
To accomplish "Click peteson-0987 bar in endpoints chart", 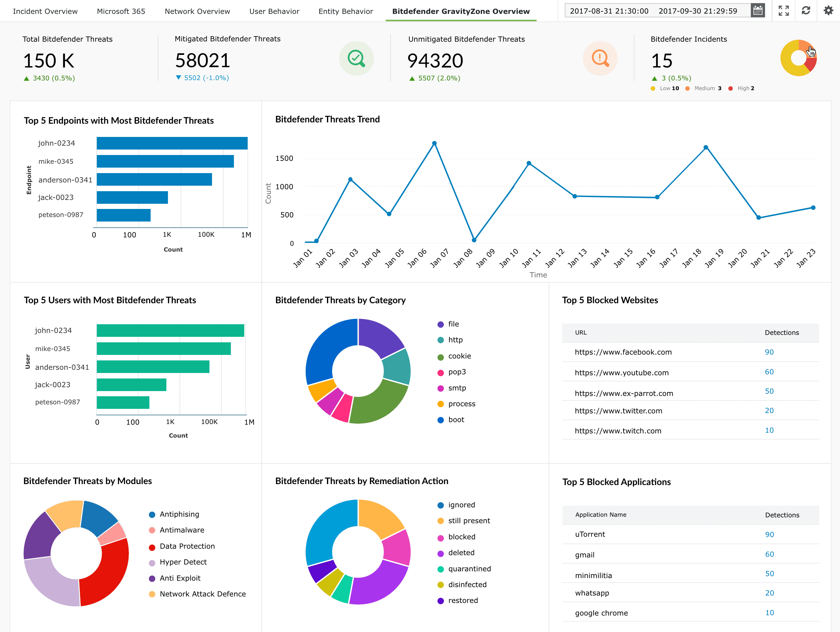I will coord(123,215).
